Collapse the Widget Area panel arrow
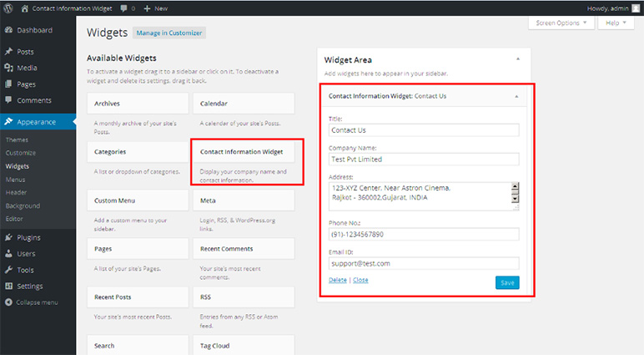Image resolution: width=644 pixels, height=355 pixels. click(x=518, y=59)
